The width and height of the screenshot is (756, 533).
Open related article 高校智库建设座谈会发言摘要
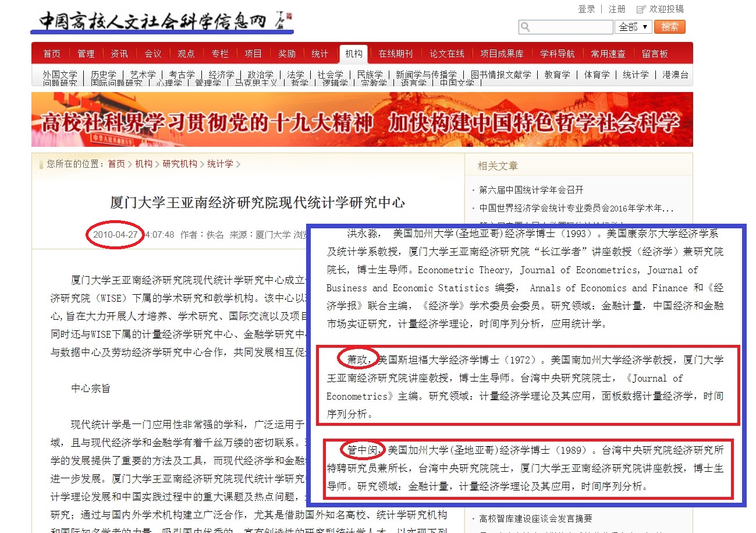(x=535, y=518)
